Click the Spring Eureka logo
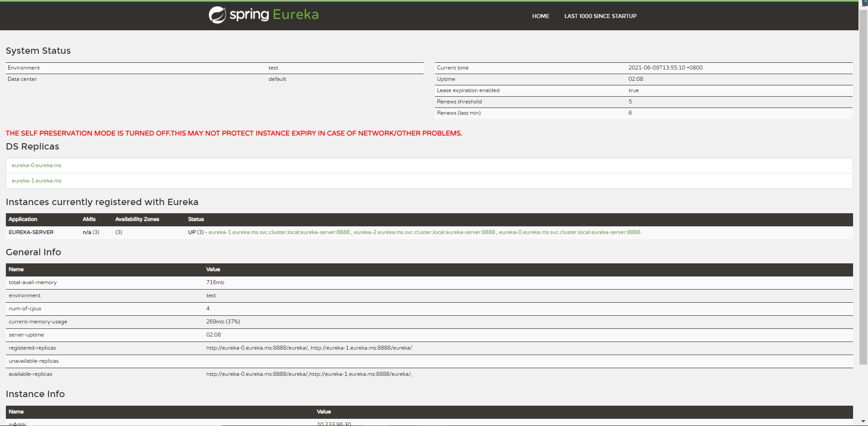This screenshot has width=868, height=426. click(264, 15)
